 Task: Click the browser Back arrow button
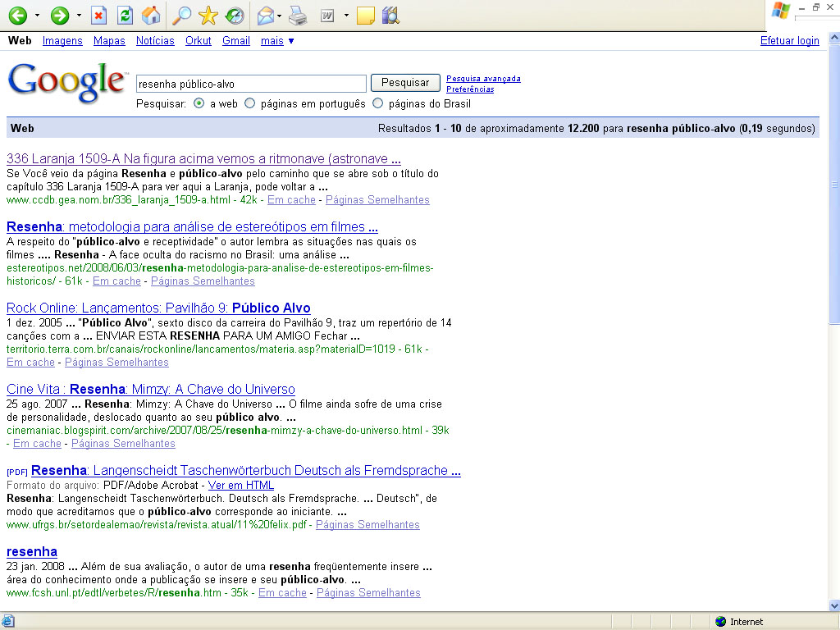point(17,16)
